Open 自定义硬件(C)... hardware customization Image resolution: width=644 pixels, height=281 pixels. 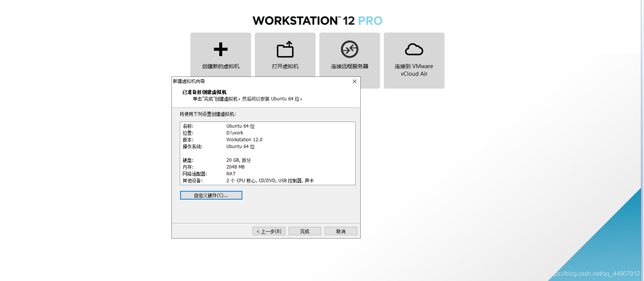coord(211,195)
